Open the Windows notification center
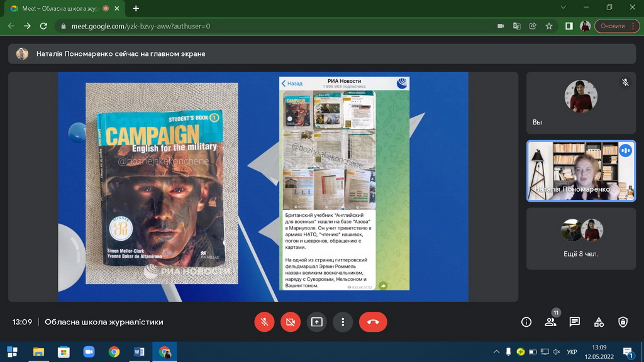 tap(628, 352)
